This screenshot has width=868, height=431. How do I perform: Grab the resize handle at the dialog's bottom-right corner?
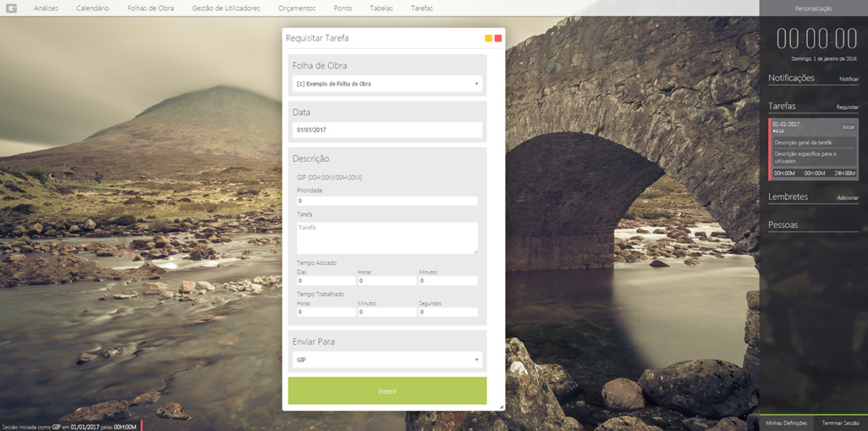501,407
